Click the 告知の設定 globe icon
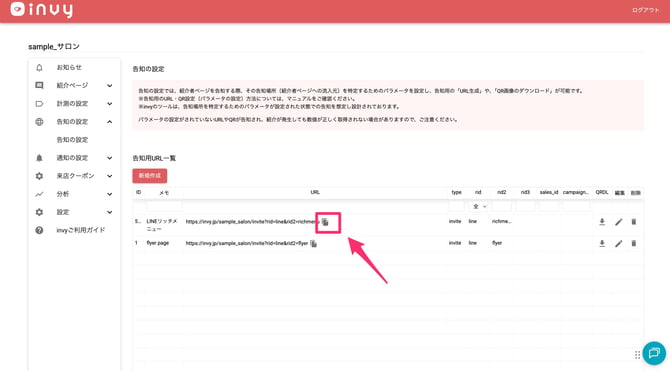 coord(39,122)
